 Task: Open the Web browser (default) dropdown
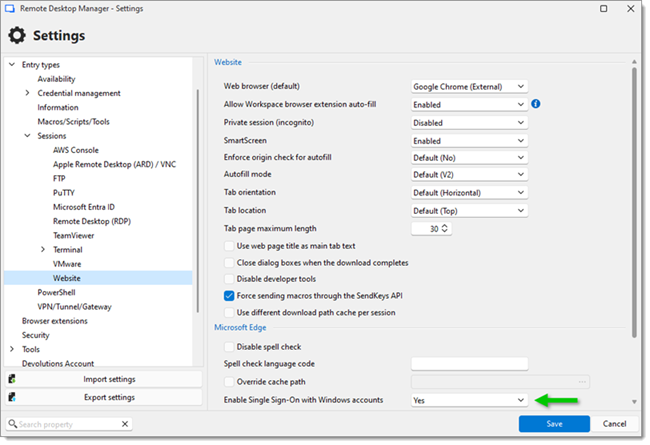click(469, 86)
